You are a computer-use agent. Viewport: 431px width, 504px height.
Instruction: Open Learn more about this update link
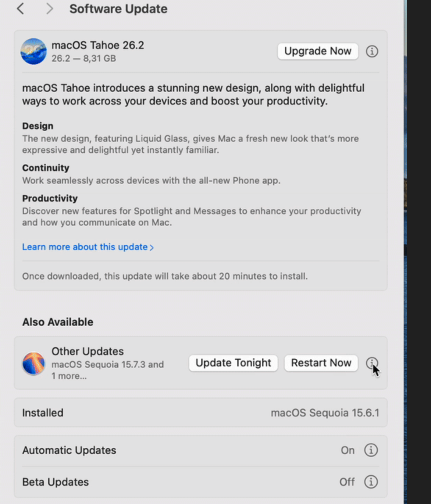coord(88,247)
